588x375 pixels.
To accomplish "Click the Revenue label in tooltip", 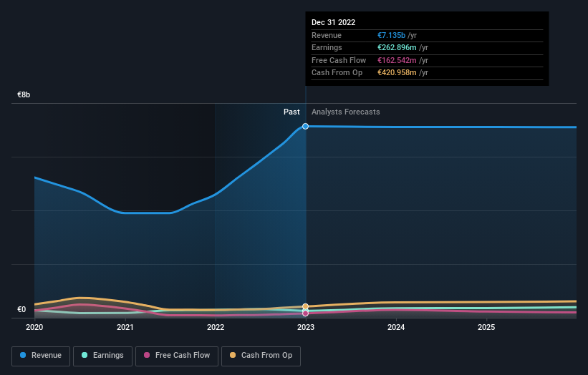I will point(327,35).
